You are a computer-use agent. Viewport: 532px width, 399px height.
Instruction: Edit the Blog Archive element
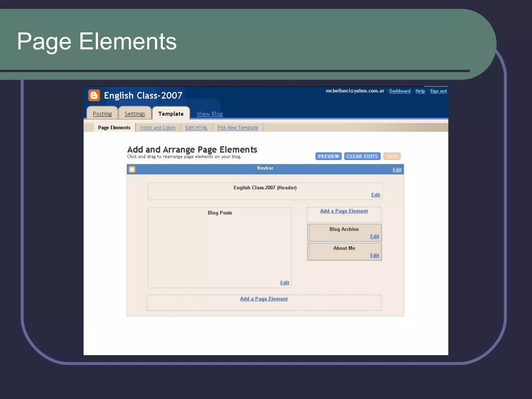(x=374, y=237)
